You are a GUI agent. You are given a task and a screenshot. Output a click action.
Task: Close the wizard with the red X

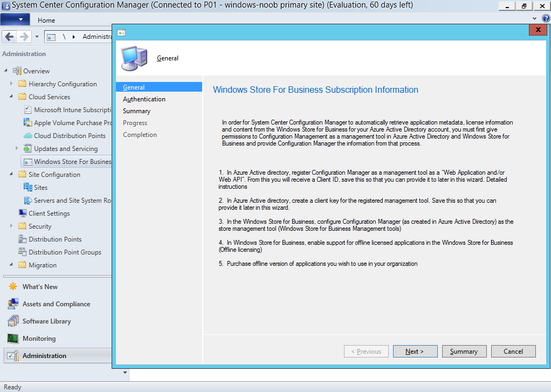coord(538,30)
